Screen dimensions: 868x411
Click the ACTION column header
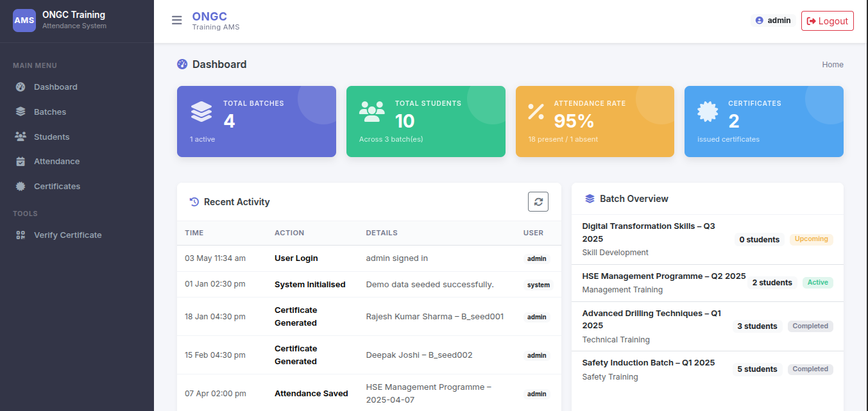click(289, 233)
